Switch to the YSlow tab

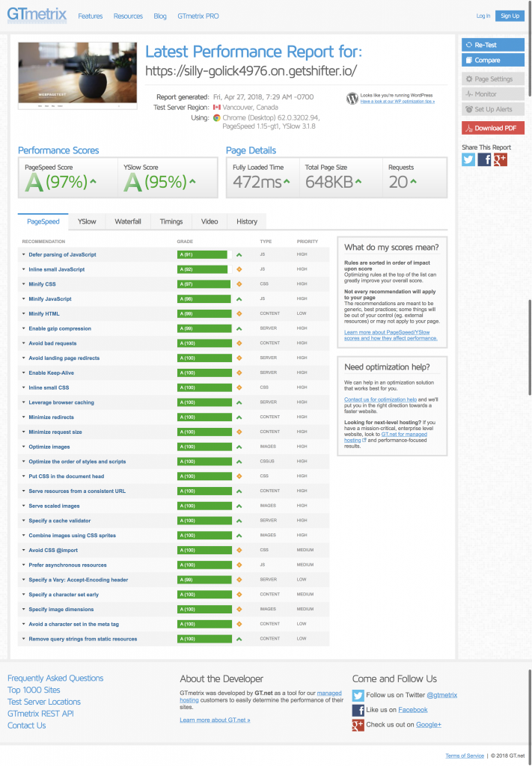point(87,221)
